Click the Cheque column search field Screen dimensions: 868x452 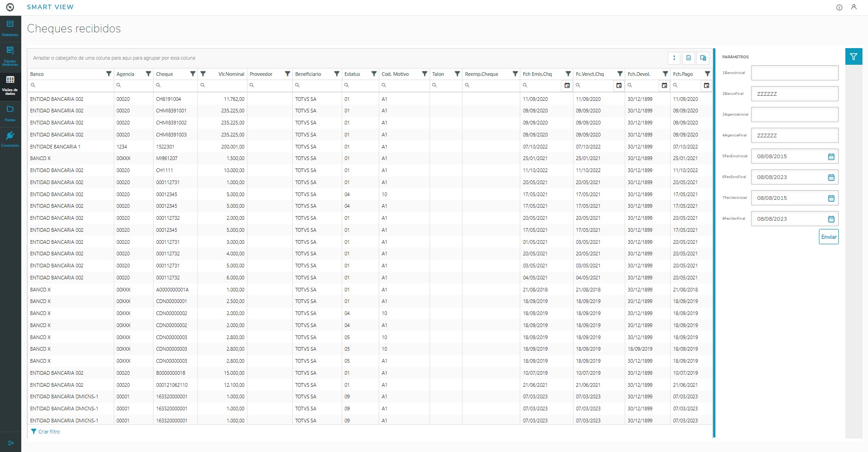tap(176, 86)
